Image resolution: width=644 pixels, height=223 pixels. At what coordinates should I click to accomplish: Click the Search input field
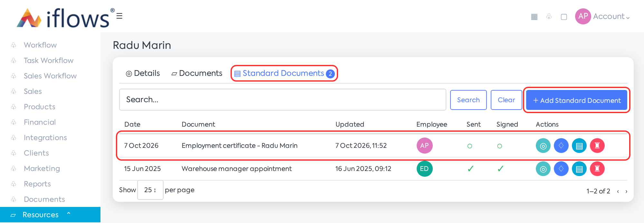click(283, 100)
